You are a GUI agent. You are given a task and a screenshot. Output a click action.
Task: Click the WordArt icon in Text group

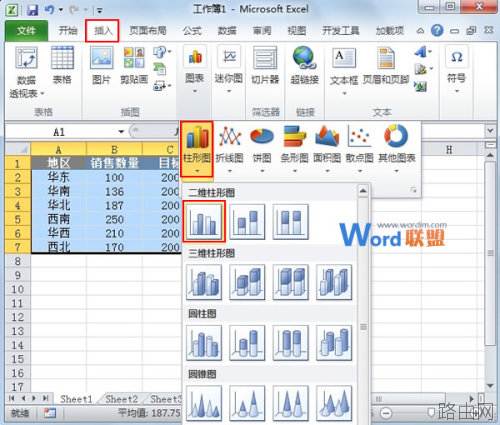[422, 52]
